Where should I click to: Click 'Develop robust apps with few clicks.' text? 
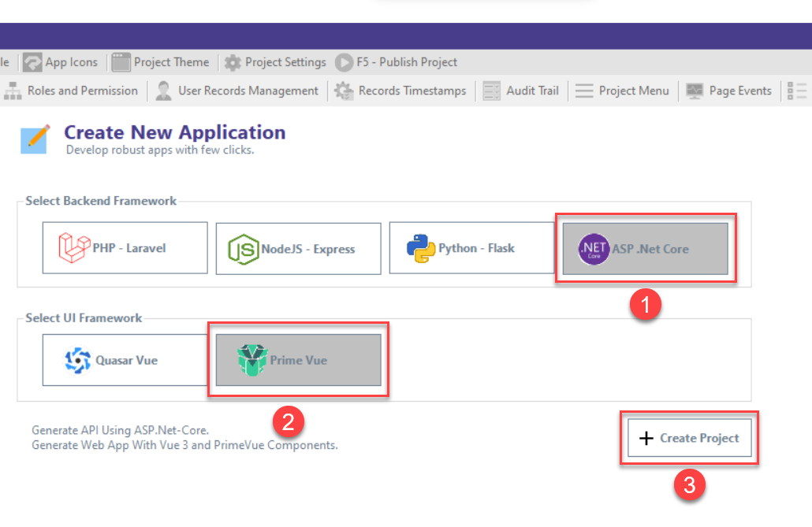click(160, 150)
